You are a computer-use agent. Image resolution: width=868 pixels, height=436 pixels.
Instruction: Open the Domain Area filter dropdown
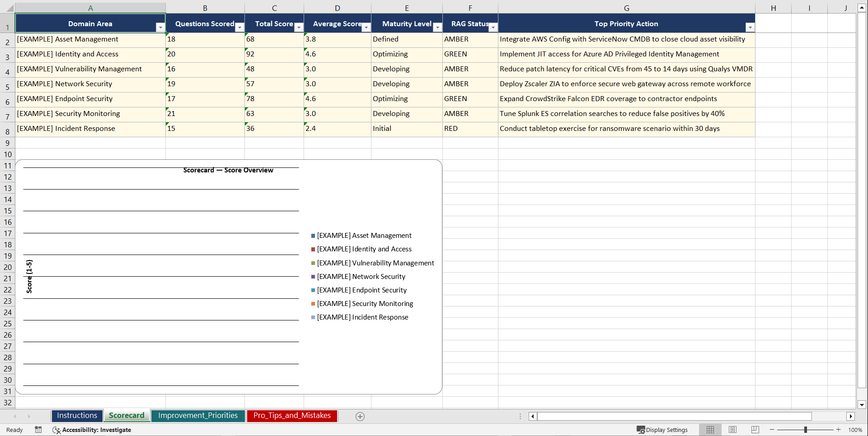pyautogui.click(x=160, y=27)
